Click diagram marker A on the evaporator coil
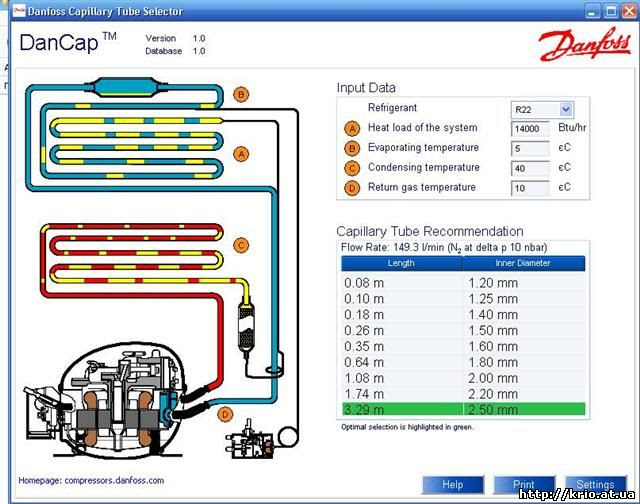640x504 pixels. [x=241, y=154]
